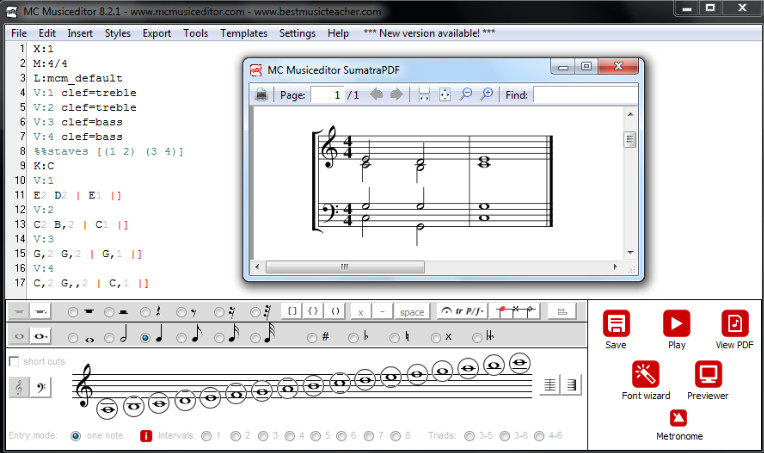The image size is (764, 453).
Task: Open the Export menu
Action: coord(156,33)
